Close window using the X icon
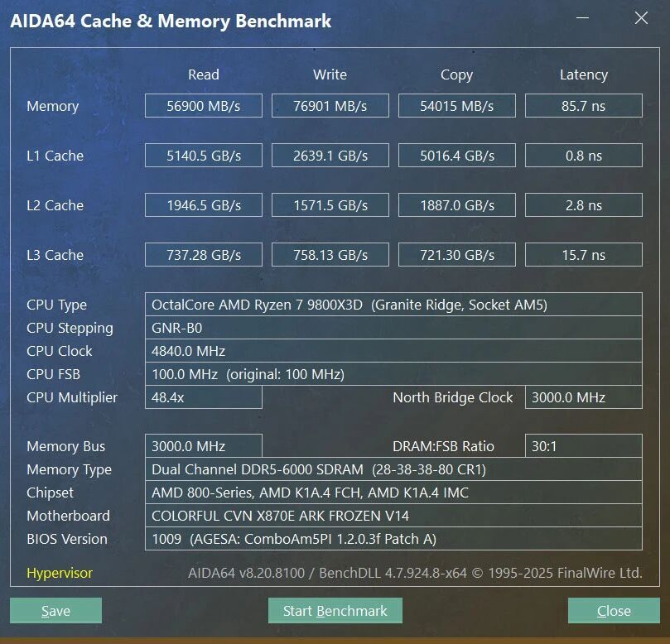 pyautogui.click(x=641, y=18)
